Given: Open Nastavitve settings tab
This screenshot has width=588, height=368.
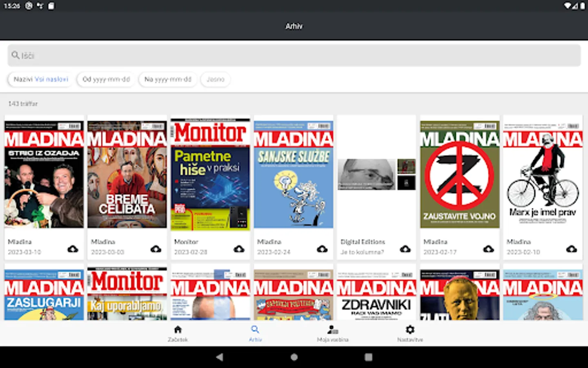Looking at the screenshot, I should pos(410,334).
